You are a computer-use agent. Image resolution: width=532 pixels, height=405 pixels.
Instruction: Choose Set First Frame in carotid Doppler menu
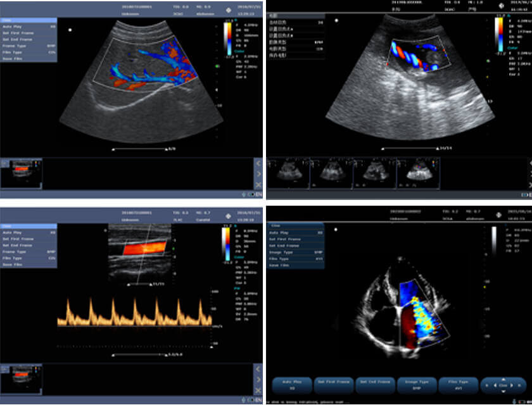coord(28,239)
